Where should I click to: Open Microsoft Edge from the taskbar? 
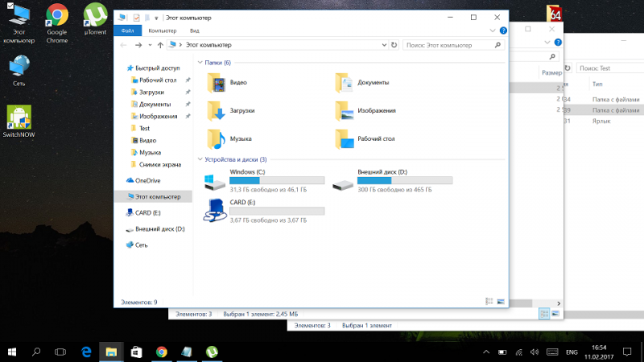[86, 352]
